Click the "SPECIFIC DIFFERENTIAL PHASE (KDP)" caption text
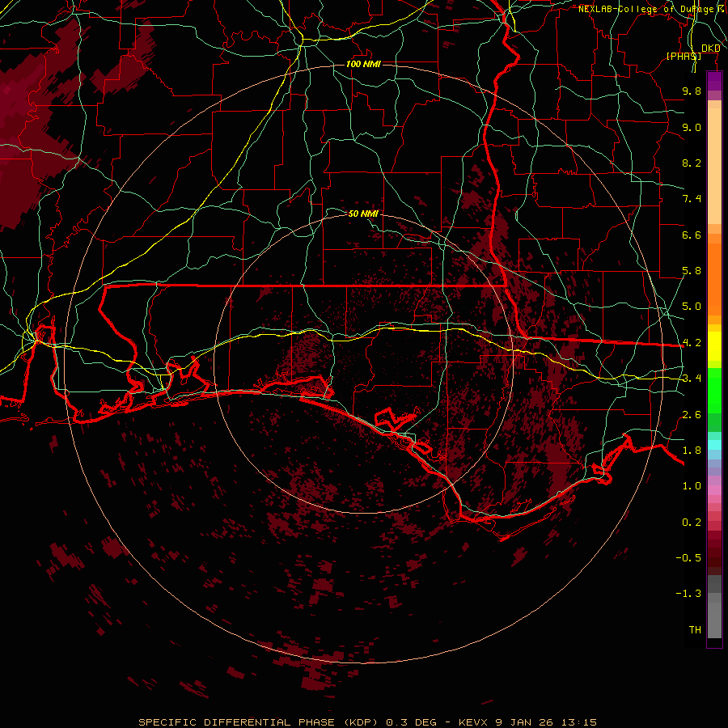The height and width of the screenshot is (728, 728). (260, 722)
